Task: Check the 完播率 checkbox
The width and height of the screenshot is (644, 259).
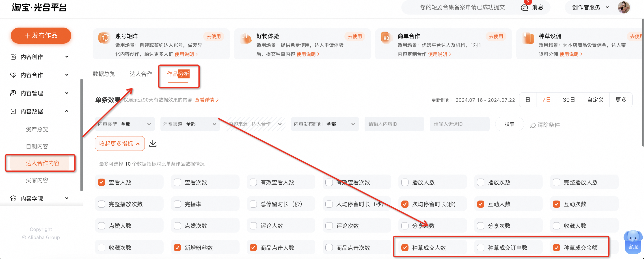Action: coord(177,204)
